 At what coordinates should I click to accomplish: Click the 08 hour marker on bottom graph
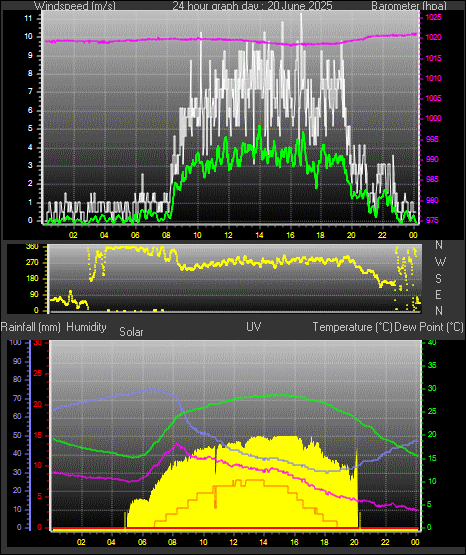(172, 542)
